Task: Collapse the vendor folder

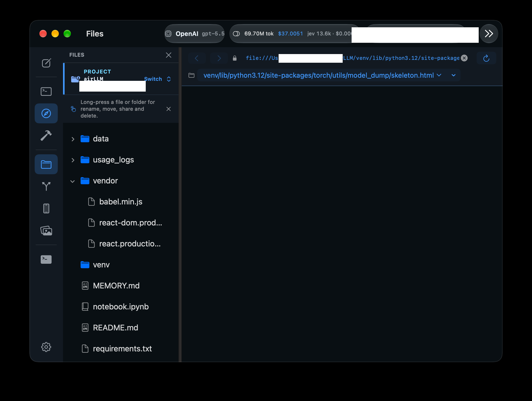Action: (x=73, y=181)
